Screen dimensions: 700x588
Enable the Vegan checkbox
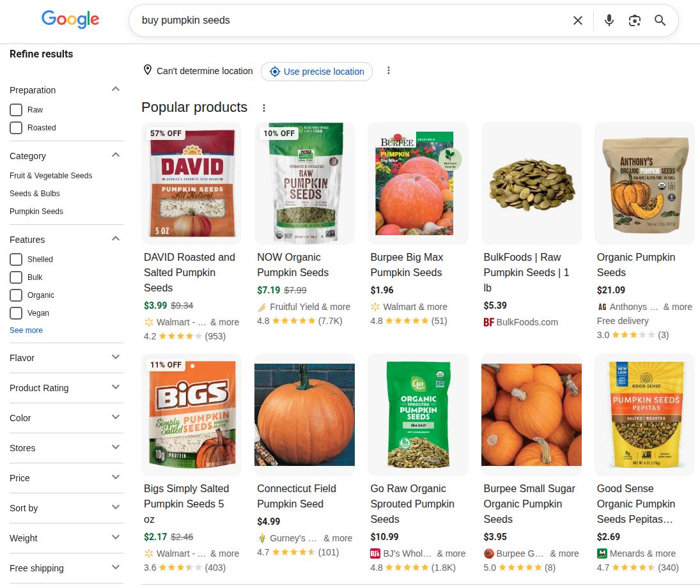(16, 313)
